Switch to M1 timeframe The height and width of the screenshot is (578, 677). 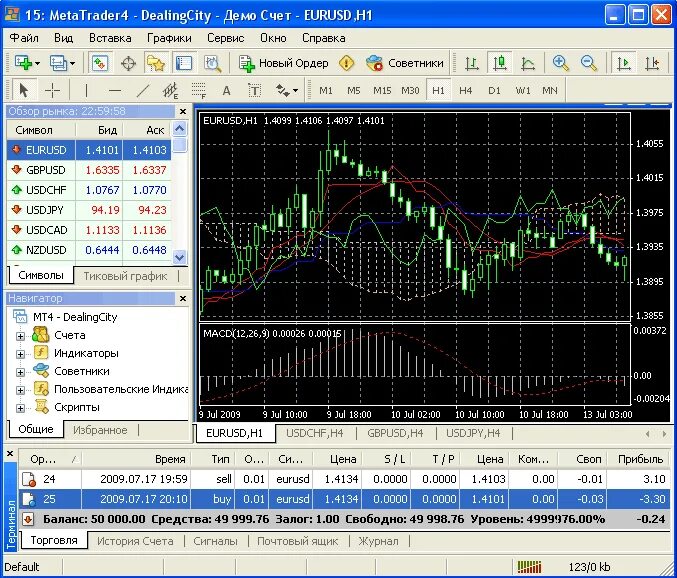click(326, 90)
